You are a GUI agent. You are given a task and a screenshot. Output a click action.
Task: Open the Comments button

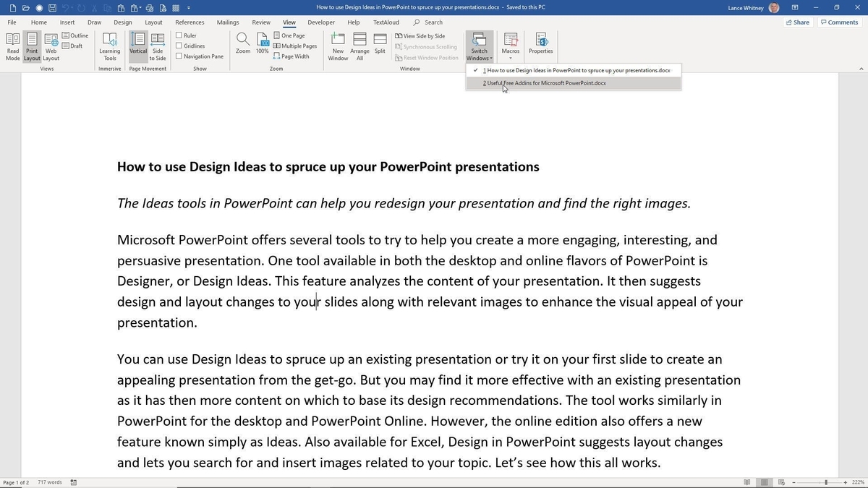point(839,22)
